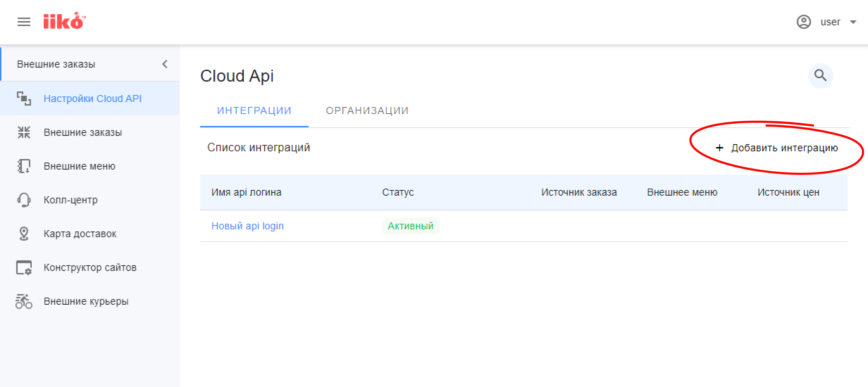
Task: Click the Внешние меню notebook icon
Action: pyautogui.click(x=24, y=166)
